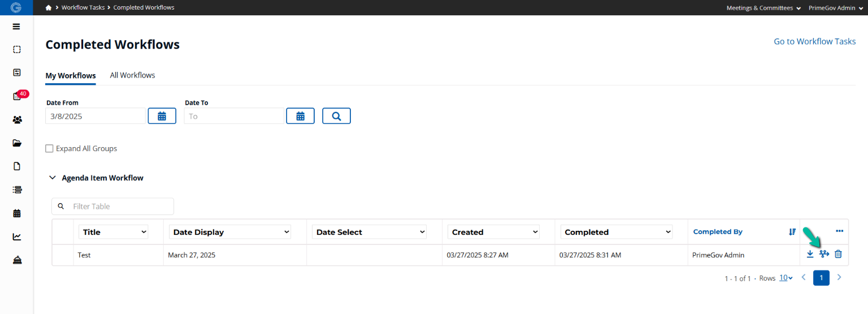The width and height of the screenshot is (868, 314).
Task: Open Meetings & Committees dropdown in header
Action: (763, 8)
